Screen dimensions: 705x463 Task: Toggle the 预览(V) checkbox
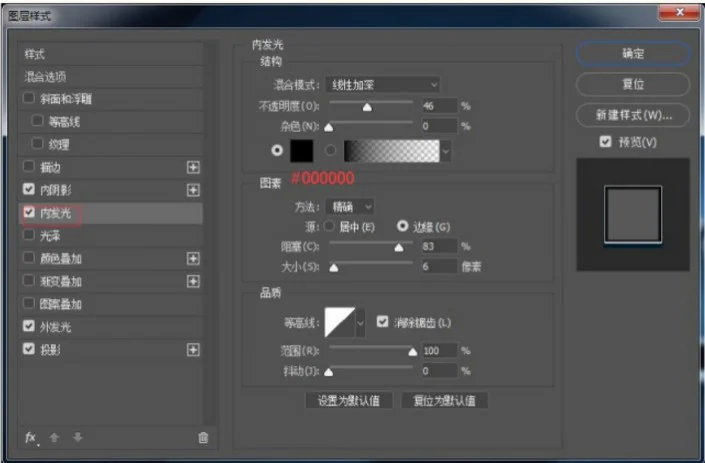[605, 142]
